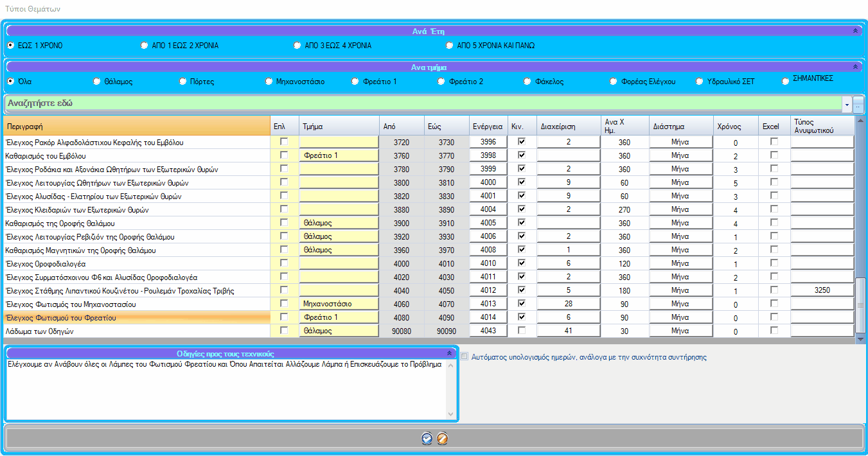
Task: Select 'ΑΠΟ 1 ΕΩΣ 2 ΧΡΟΝΙΑ' option
Action: coord(145,46)
